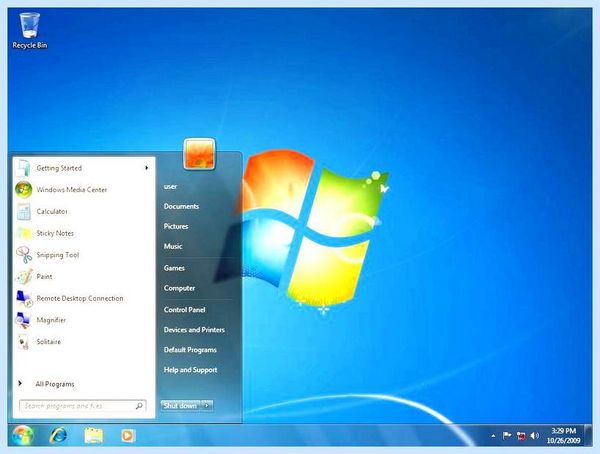This screenshot has height=454, width=600.
Task: Open Windows Media Player from the taskbar
Action: coord(128,436)
